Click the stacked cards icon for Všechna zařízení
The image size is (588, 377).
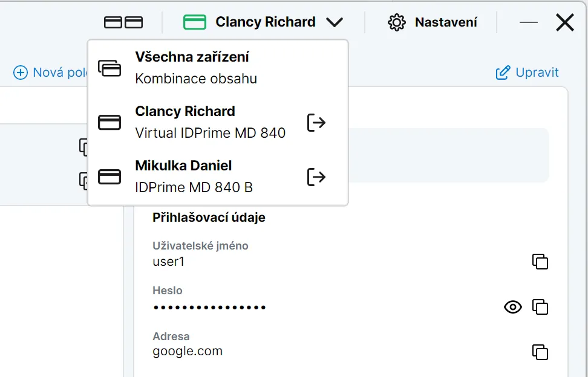(x=109, y=68)
